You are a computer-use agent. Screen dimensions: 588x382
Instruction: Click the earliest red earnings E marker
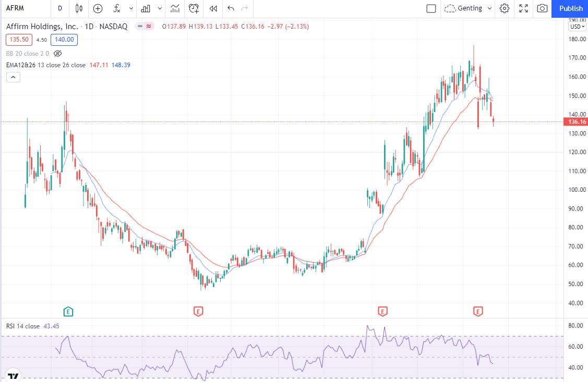pyautogui.click(x=198, y=311)
